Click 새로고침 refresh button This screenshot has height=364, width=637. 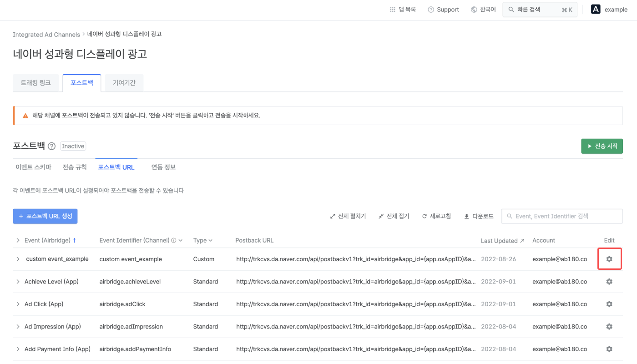pyautogui.click(x=436, y=216)
